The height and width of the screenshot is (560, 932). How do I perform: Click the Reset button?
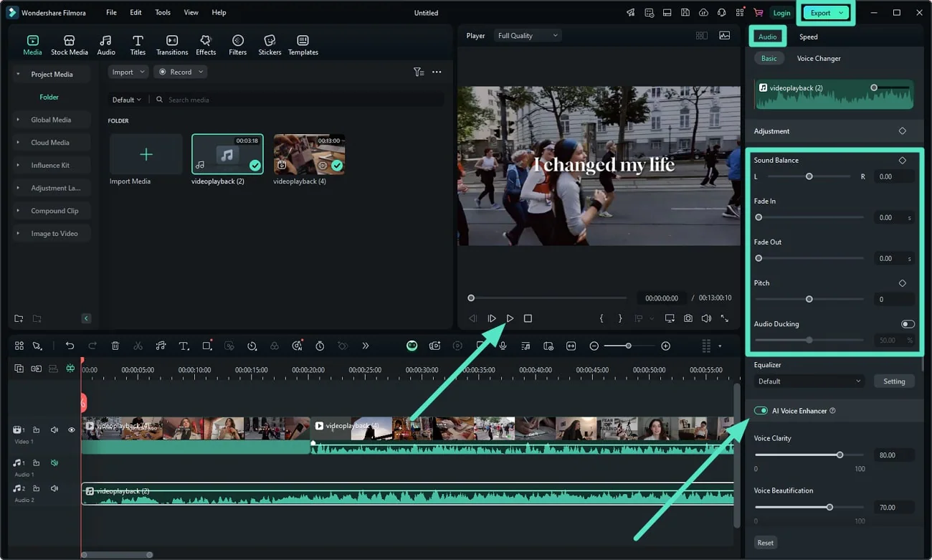point(765,543)
